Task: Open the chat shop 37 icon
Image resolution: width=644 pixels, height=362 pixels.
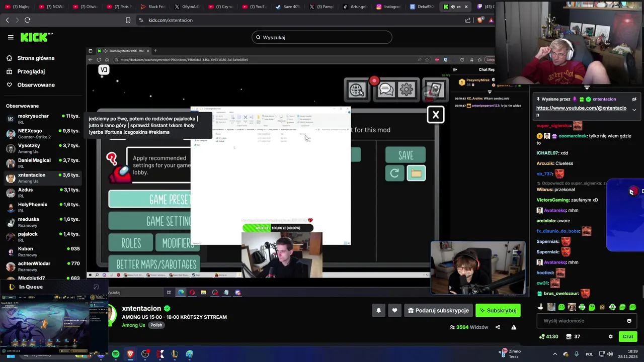Action: [573, 337]
